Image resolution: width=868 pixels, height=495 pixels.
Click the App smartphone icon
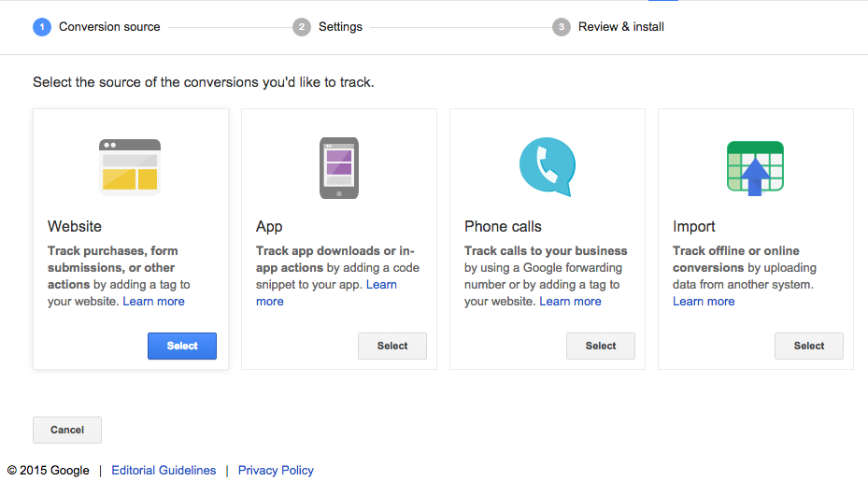pos(339,168)
